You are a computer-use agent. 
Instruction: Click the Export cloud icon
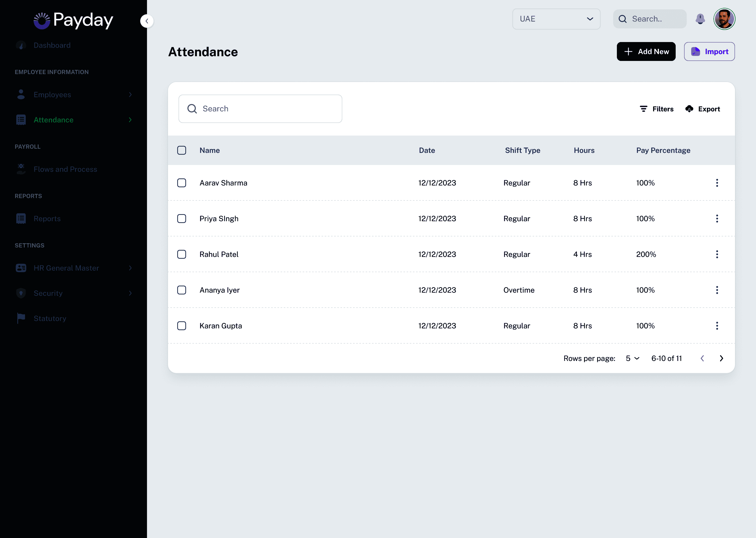(x=689, y=109)
